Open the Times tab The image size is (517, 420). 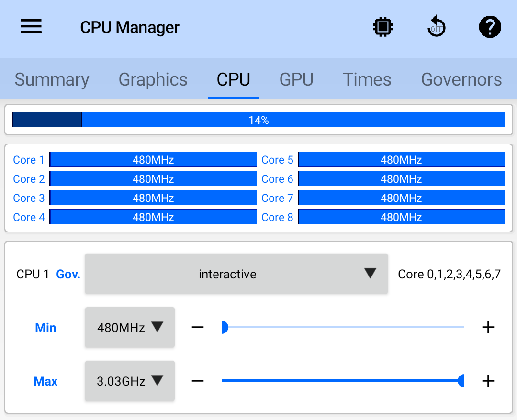click(367, 79)
